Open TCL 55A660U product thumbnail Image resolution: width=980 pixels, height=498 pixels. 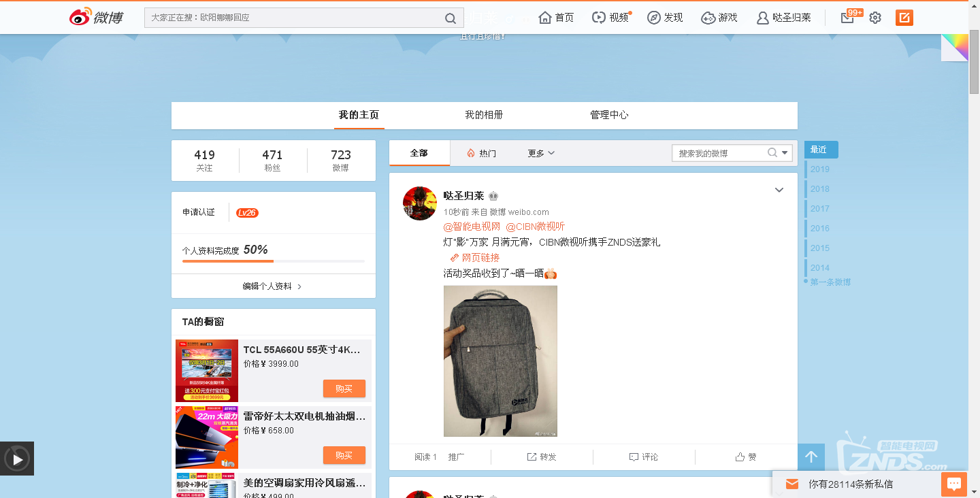click(x=207, y=371)
